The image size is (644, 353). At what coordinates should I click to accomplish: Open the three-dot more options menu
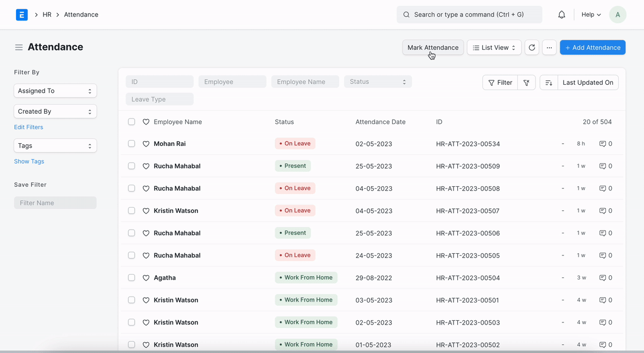click(549, 48)
